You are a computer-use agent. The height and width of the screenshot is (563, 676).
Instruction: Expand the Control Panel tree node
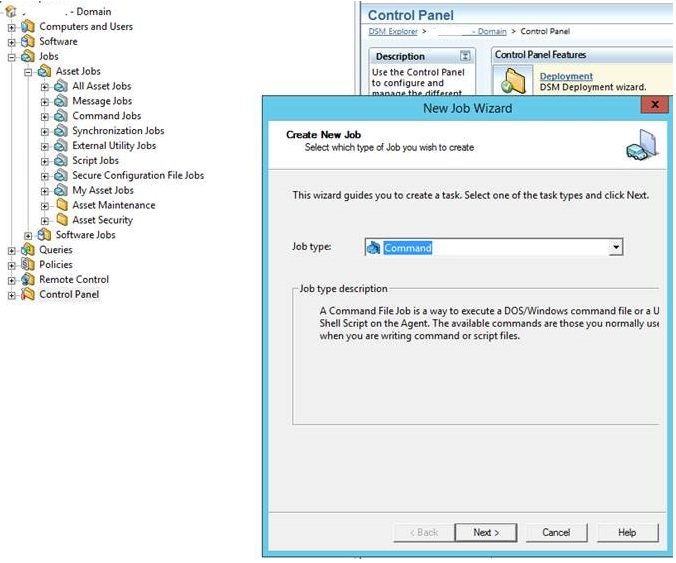pos(12,295)
